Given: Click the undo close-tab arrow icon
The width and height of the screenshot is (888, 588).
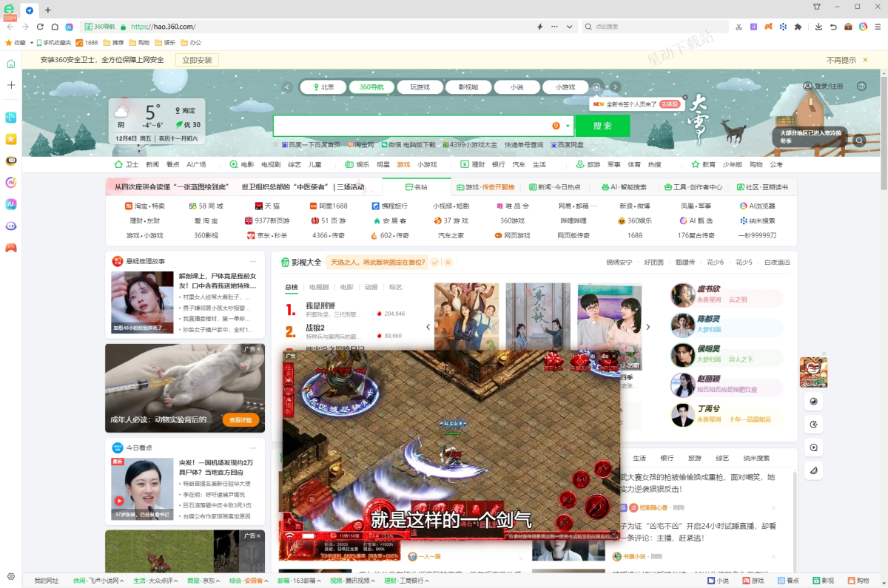Looking at the screenshot, I should [834, 27].
